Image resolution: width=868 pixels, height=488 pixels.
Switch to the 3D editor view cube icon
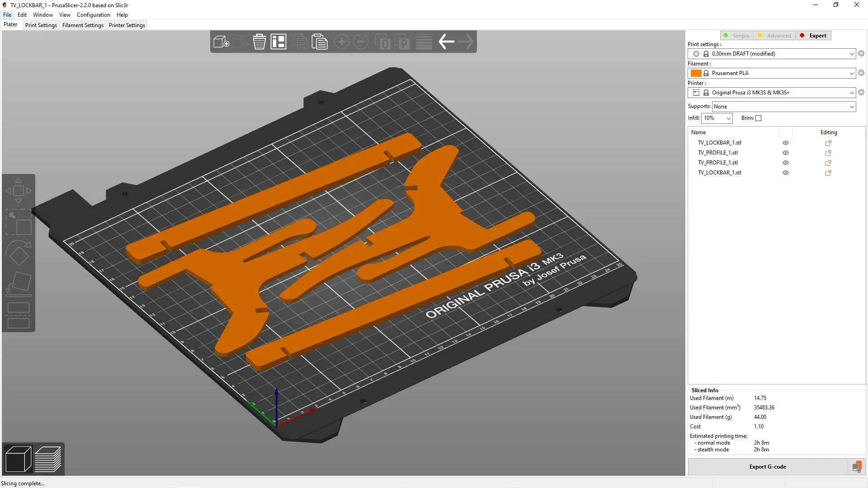18,459
